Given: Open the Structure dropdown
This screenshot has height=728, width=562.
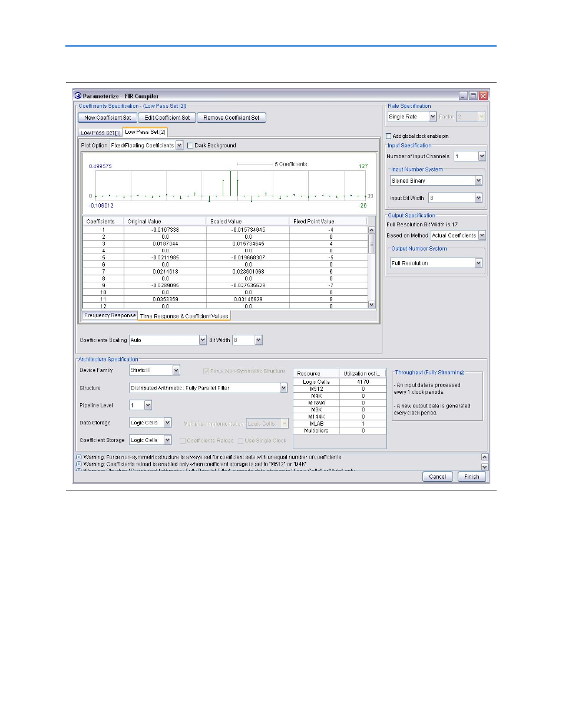Looking at the screenshot, I should tap(283, 388).
